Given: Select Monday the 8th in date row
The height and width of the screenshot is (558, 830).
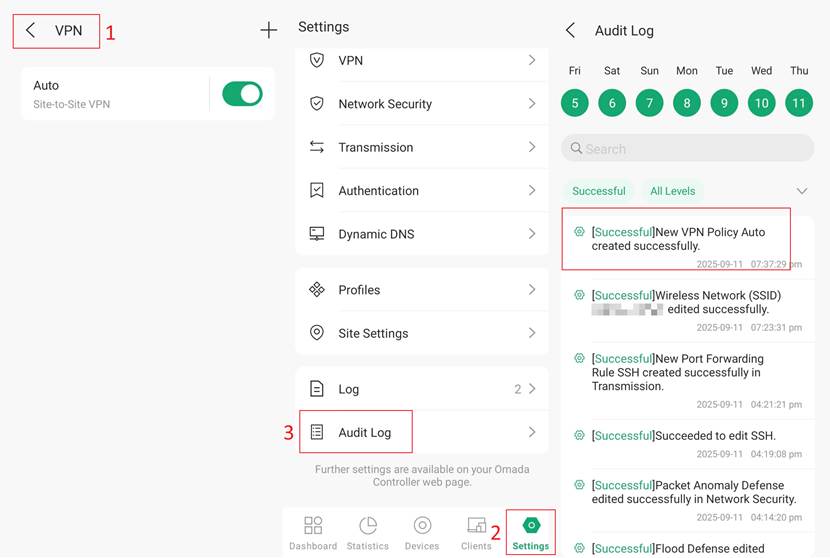Looking at the screenshot, I should [687, 102].
